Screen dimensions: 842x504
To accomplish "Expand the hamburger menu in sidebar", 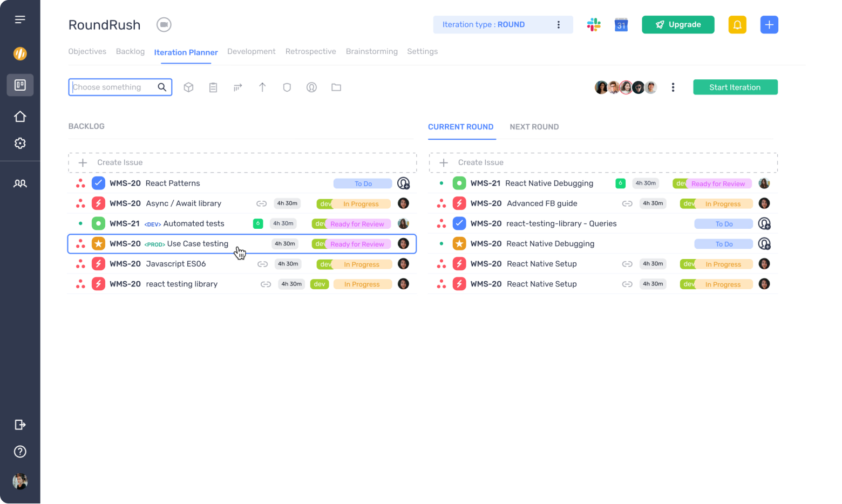I will coord(20,19).
